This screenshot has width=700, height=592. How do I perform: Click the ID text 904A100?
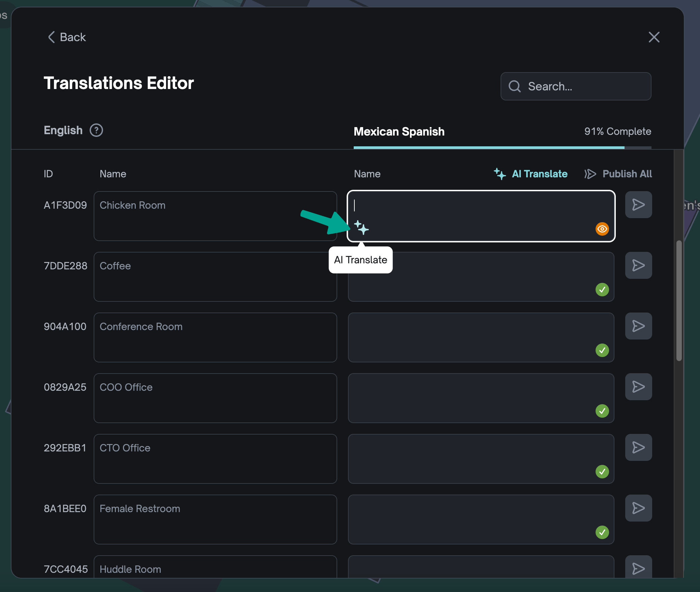point(65,326)
